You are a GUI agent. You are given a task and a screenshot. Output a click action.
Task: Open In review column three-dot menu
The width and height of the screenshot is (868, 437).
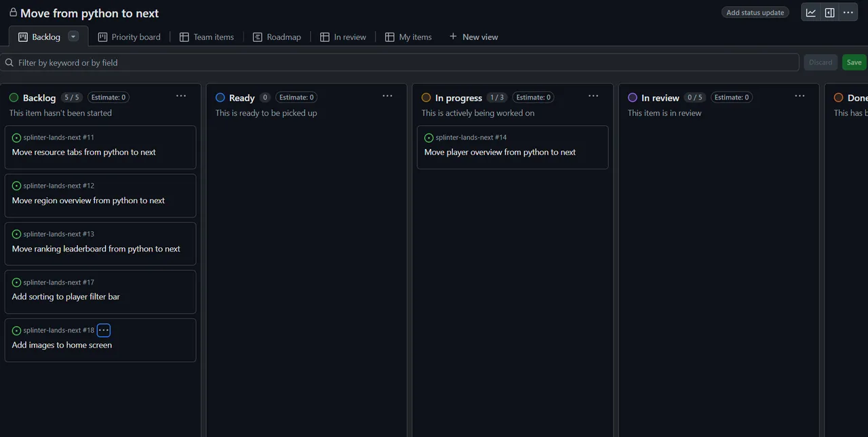pos(800,96)
